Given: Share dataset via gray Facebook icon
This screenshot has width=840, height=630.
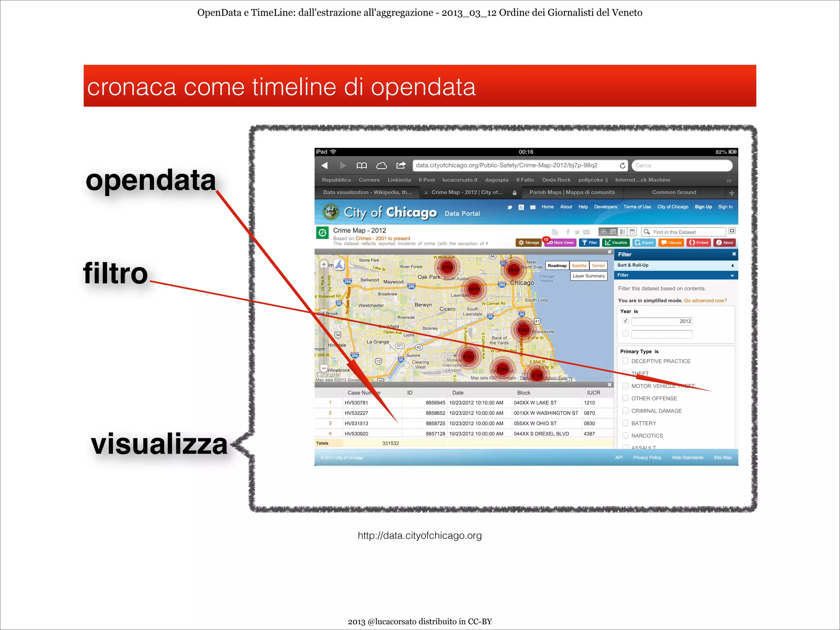Looking at the screenshot, I should click(568, 232).
